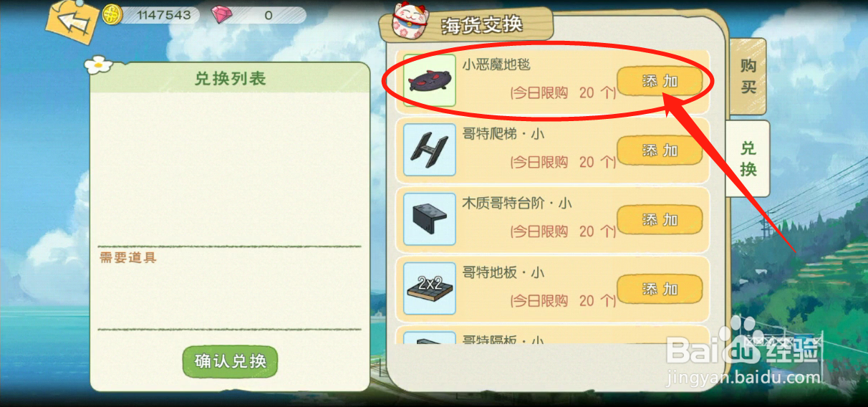Select the 哥特爬梯·小 ladder icon
This screenshot has height=407, width=868.
(x=430, y=150)
